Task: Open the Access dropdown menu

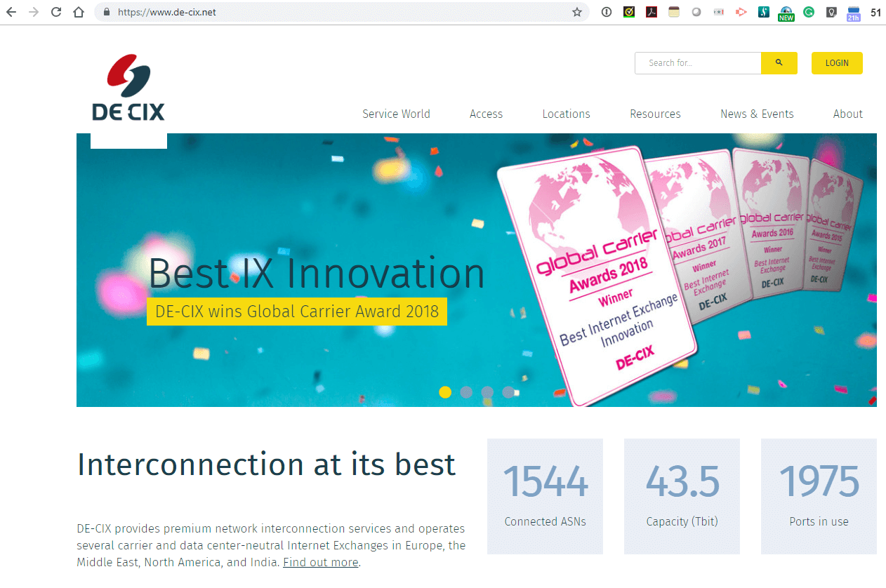Action: pyautogui.click(x=486, y=114)
